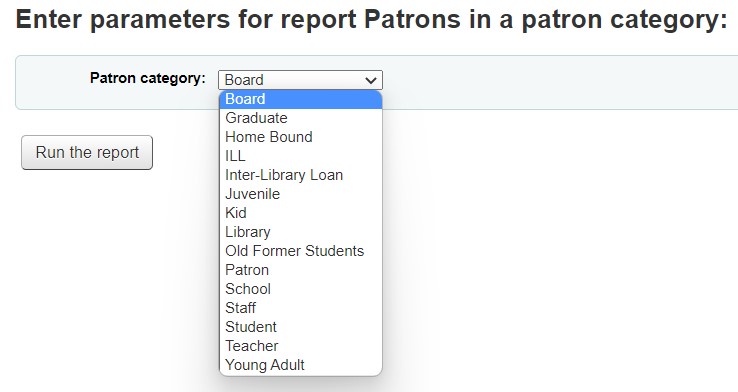Click the Patron category label
738x392 pixels.
[148, 78]
